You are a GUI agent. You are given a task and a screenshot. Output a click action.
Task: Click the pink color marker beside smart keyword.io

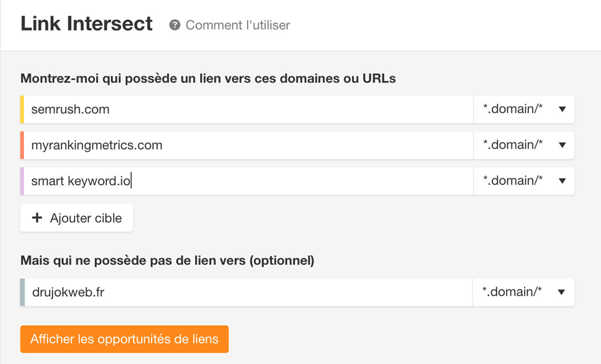(x=22, y=181)
